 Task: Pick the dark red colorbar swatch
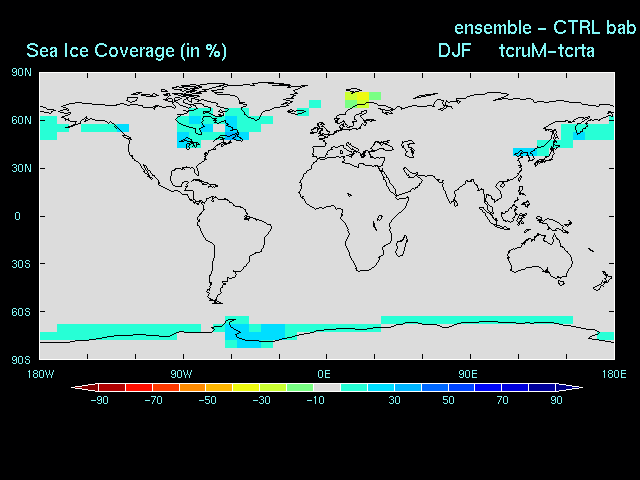112,387
